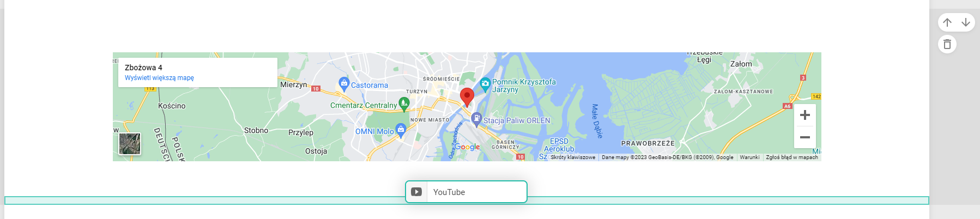980x219 pixels.
Task: Click the highlighted teal drop zone bar
Action: 467,200
